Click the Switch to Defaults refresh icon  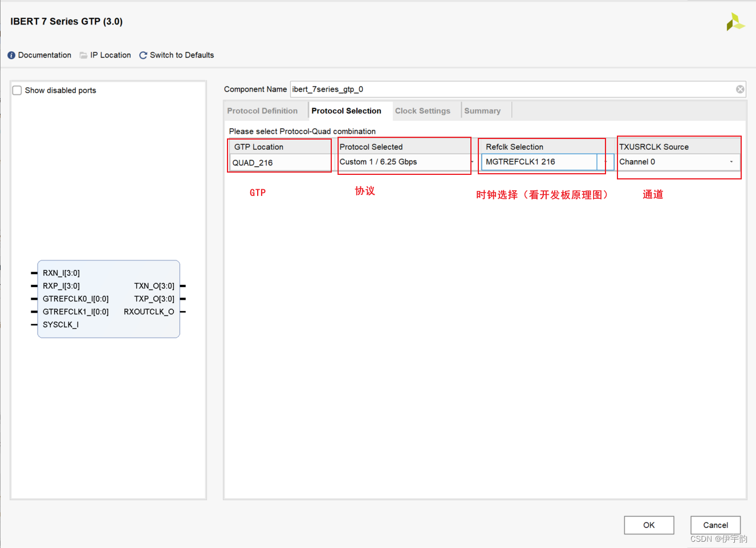click(x=143, y=55)
